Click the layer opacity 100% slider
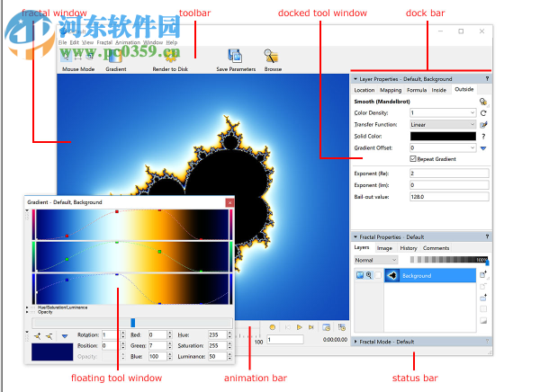Image resolution: width=540 pixels, height=392 pixels. click(x=448, y=260)
